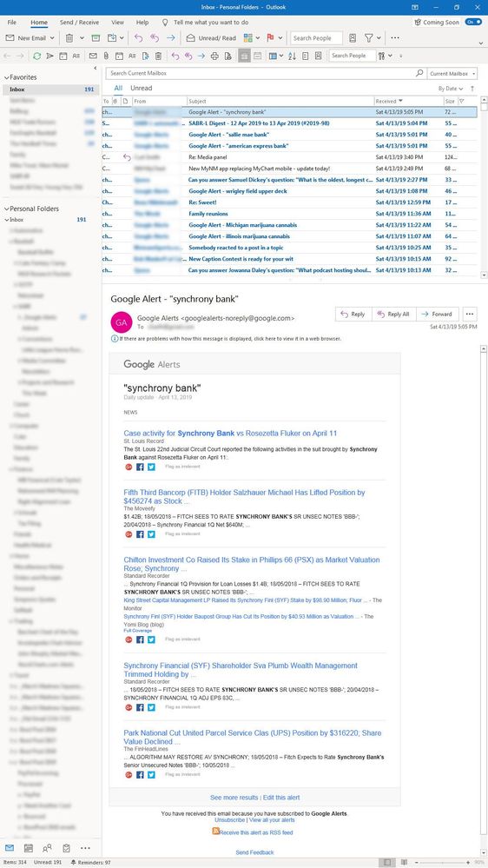This screenshot has width=488, height=868.
Task: Click the ribbon Search People field
Action: [316, 38]
